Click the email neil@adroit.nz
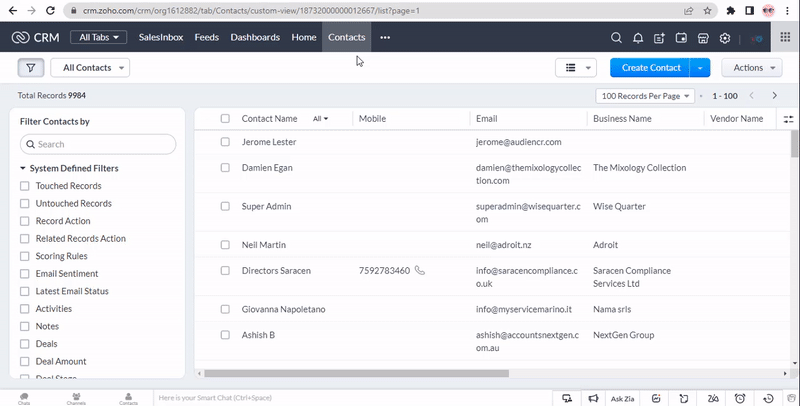The width and height of the screenshot is (800, 406). (504, 245)
